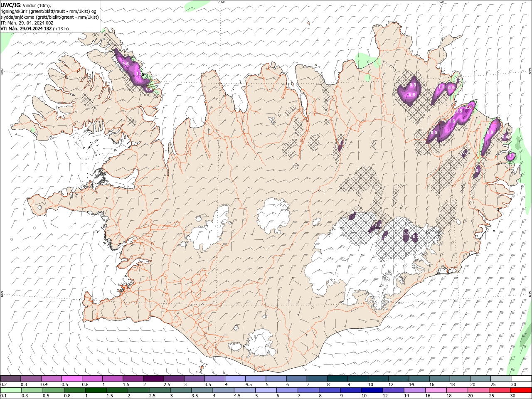This screenshot has height=399, width=532.
Task: Select the 'Vindur (10m)' label
Action: click(37, 5)
